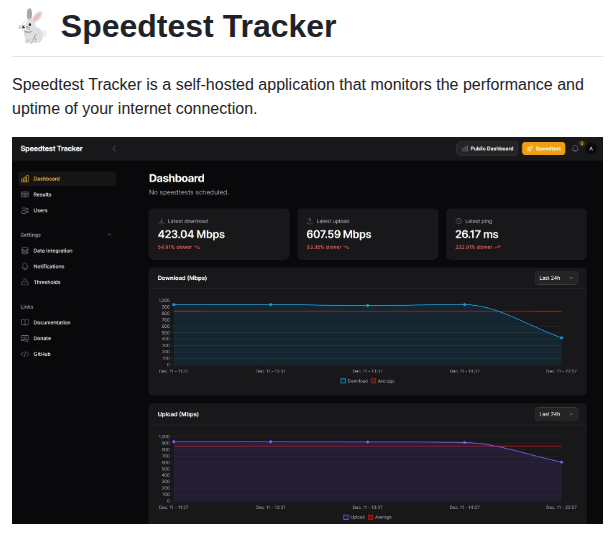Toggle the Average series in the Upload chart legend
Image resolution: width=616 pixels, height=533 pixels.
click(x=380, y=517)
